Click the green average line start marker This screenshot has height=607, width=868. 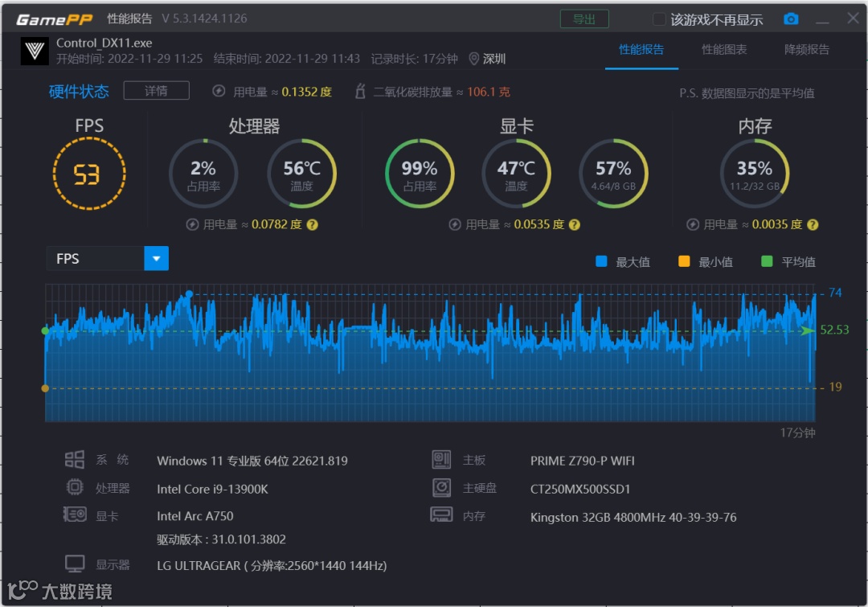(x=45, y=331)
